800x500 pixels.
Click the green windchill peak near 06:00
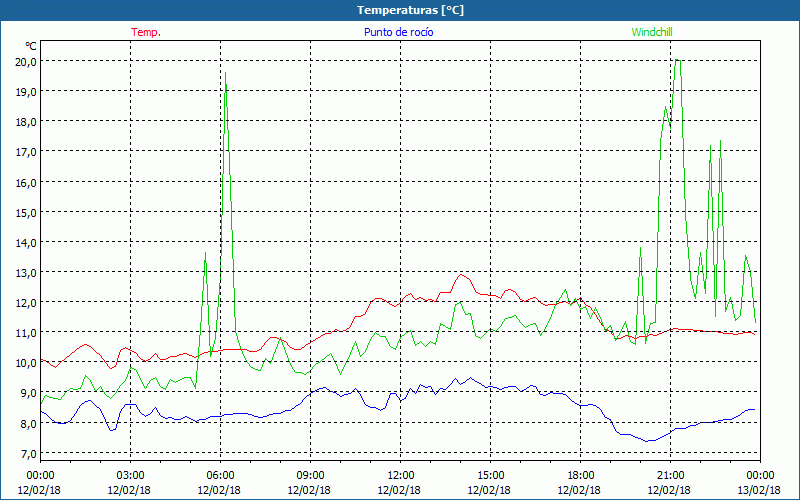226,73
